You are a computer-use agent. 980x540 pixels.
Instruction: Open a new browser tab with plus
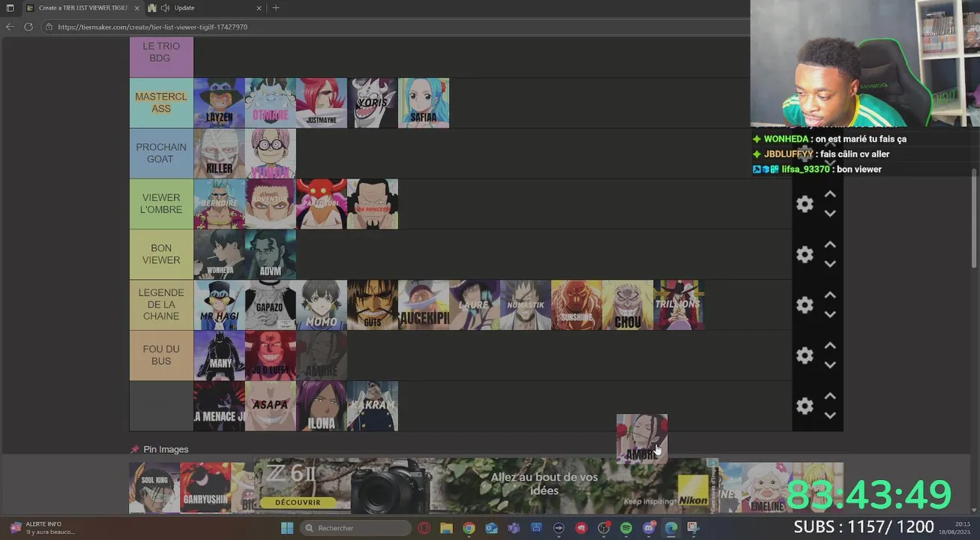[x=276, y=7]
